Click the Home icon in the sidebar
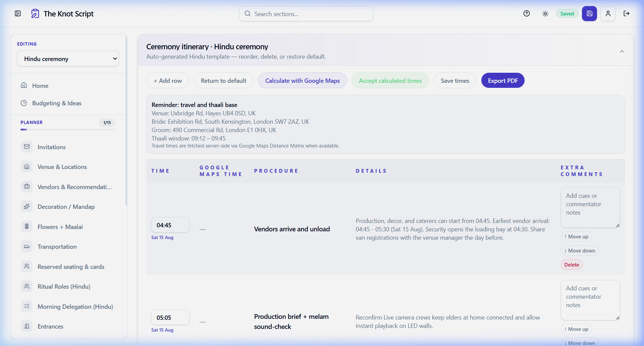This screenshot has height=346, width=644. coord(24,85)
